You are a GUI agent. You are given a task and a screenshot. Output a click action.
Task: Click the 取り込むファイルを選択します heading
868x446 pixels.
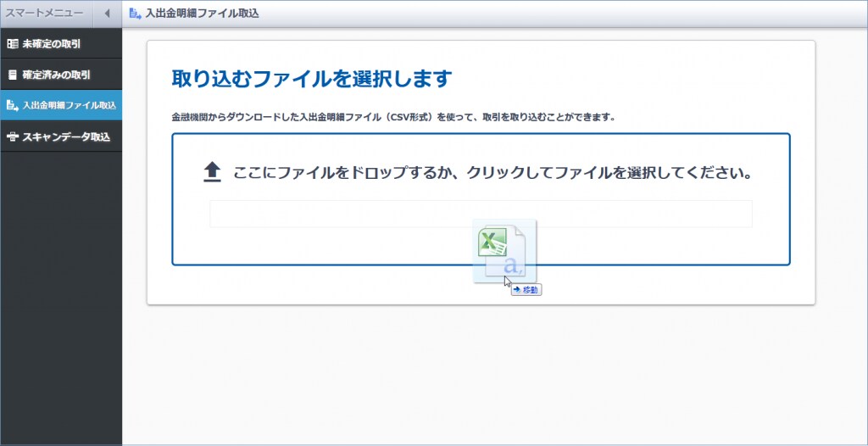(312, 79)
